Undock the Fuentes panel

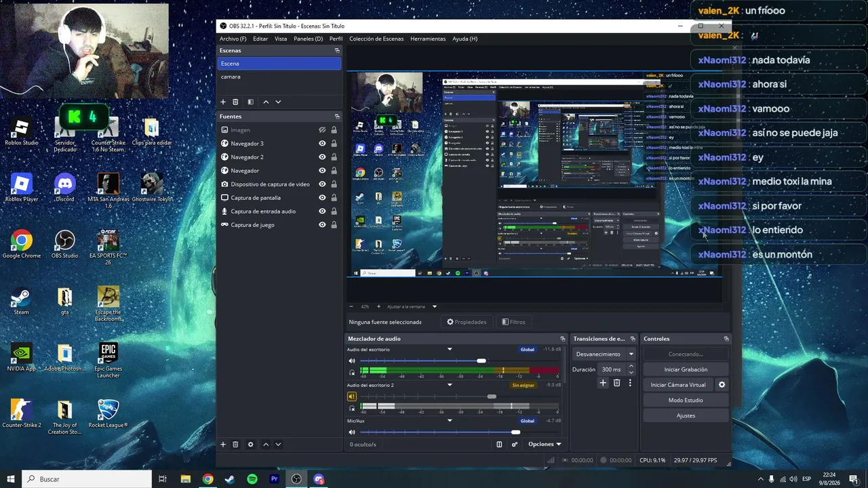click(337, 117)
